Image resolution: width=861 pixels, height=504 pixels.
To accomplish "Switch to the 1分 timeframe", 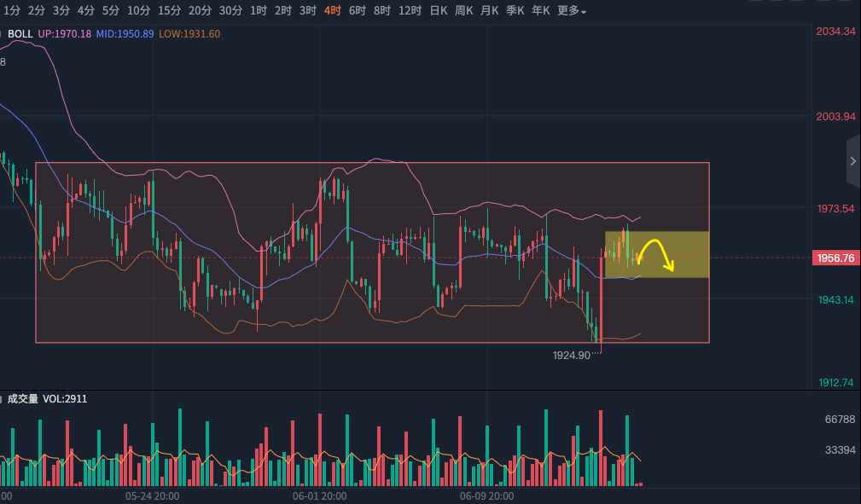I will [x=12, y=11].
